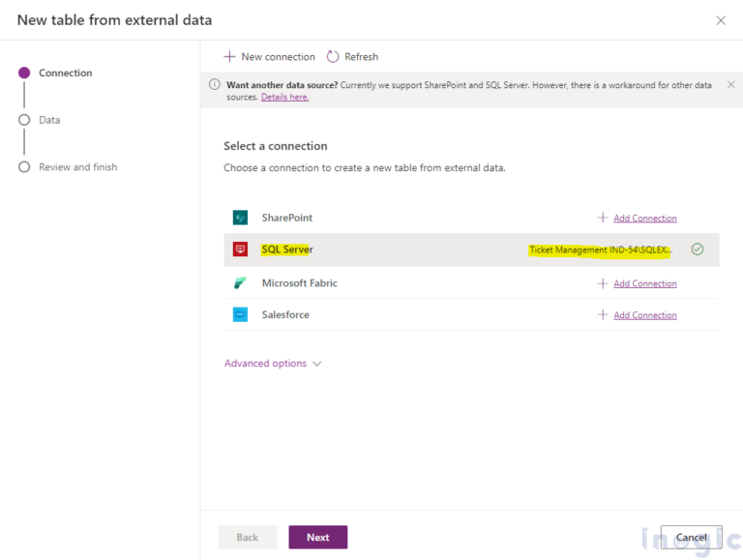The height and width of the screenshot is (560, 743).
Task: Click the info icon in the banner
Action: [214, 85]
